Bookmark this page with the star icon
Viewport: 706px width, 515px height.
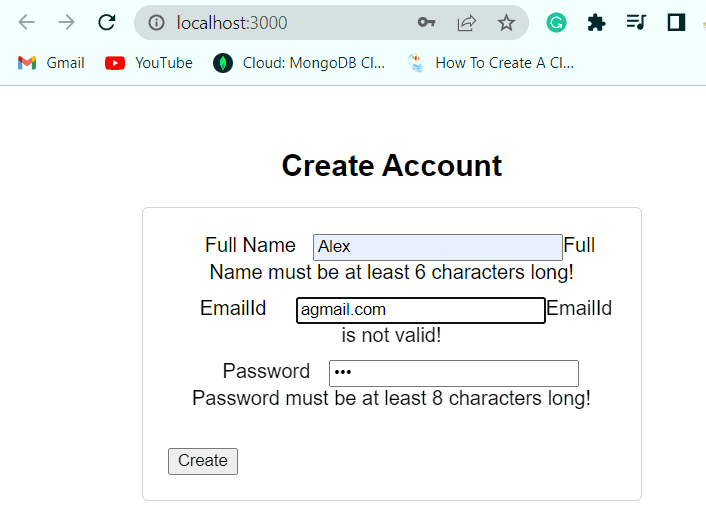pyautogui.click(x=506, y=23)
